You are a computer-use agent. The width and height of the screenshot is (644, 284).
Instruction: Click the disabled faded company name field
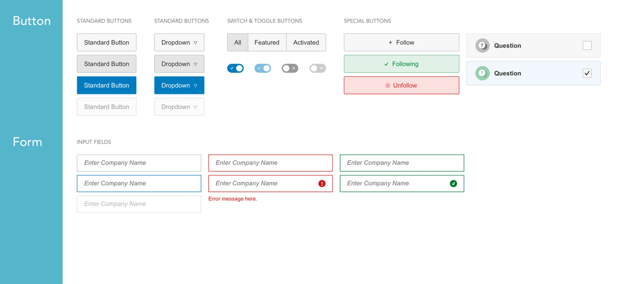pyautogui.click(x=139, y=204)
